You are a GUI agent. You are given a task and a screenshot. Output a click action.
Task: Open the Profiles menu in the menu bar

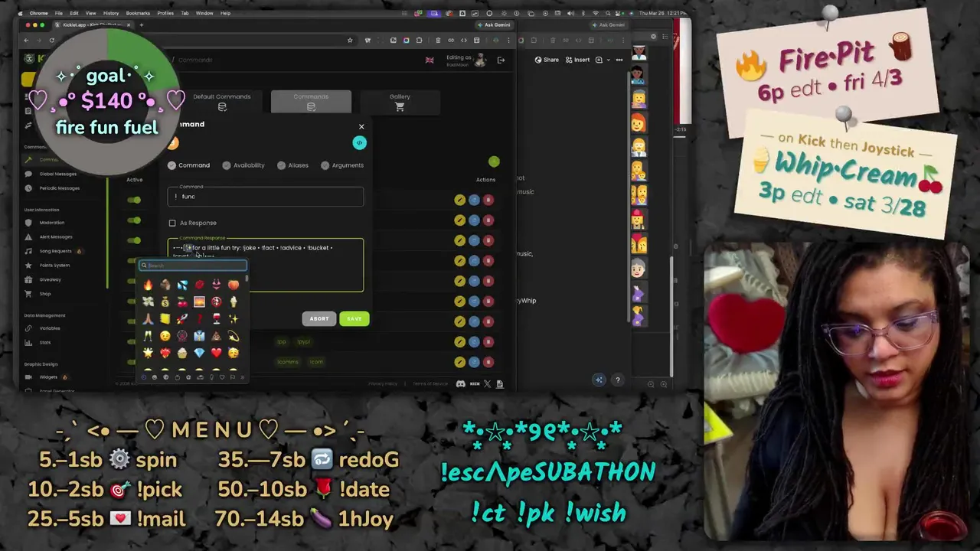[165, 13]
